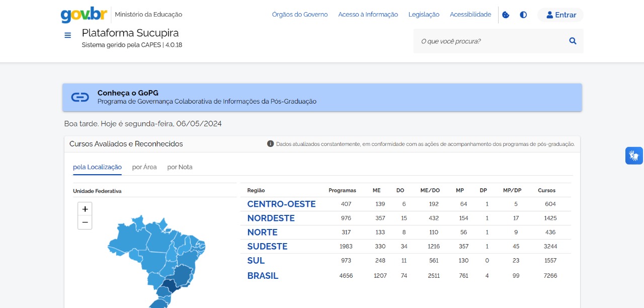The image size is (644, 308).
Task: Open the NORTE region link
Action: tap(262, 232)
